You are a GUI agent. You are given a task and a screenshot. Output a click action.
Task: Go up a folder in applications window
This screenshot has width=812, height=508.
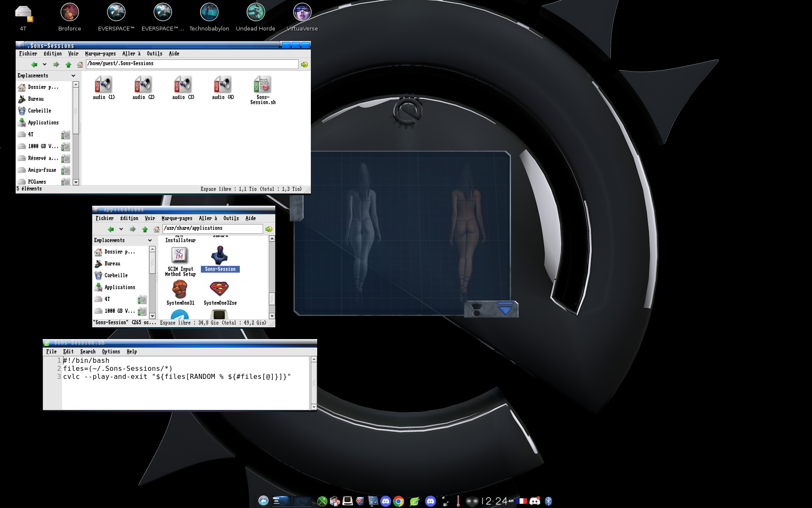[145, 229]
